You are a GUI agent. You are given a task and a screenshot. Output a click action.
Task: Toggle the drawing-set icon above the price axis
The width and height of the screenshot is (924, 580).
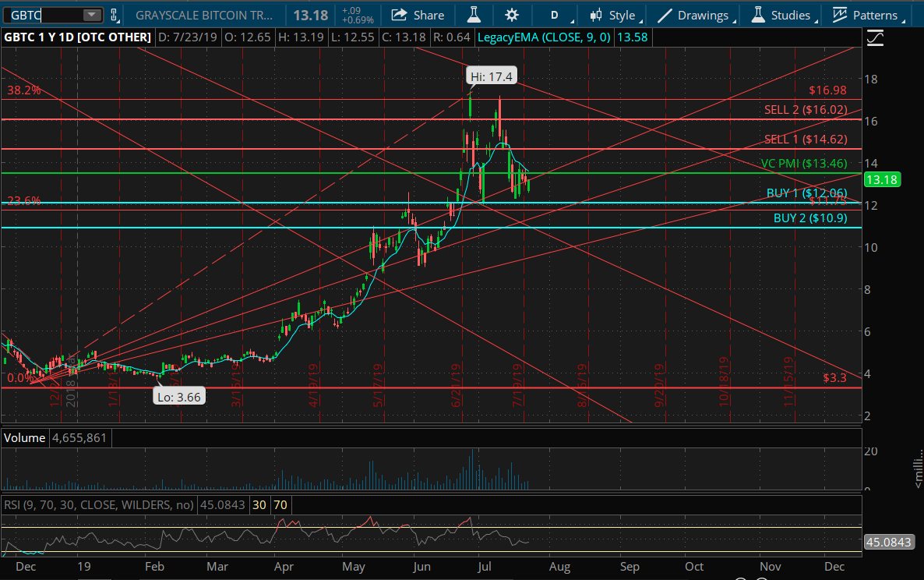click(875, 38)
